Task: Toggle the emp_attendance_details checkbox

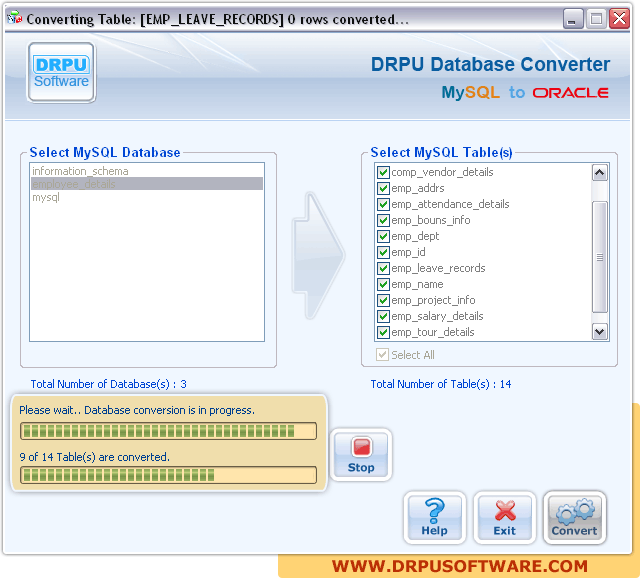Action: point(383,204)
